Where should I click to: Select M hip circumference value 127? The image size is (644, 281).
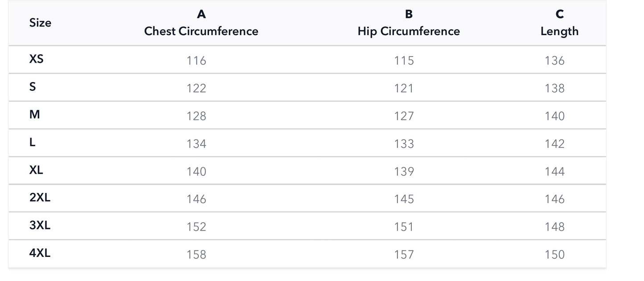click(404, 116)
